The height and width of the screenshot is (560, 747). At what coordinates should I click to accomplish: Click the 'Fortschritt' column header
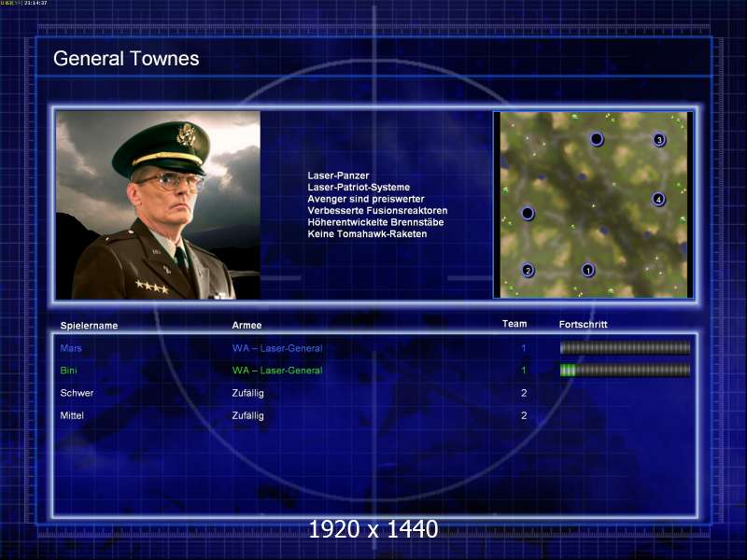[x=583, y=324]
